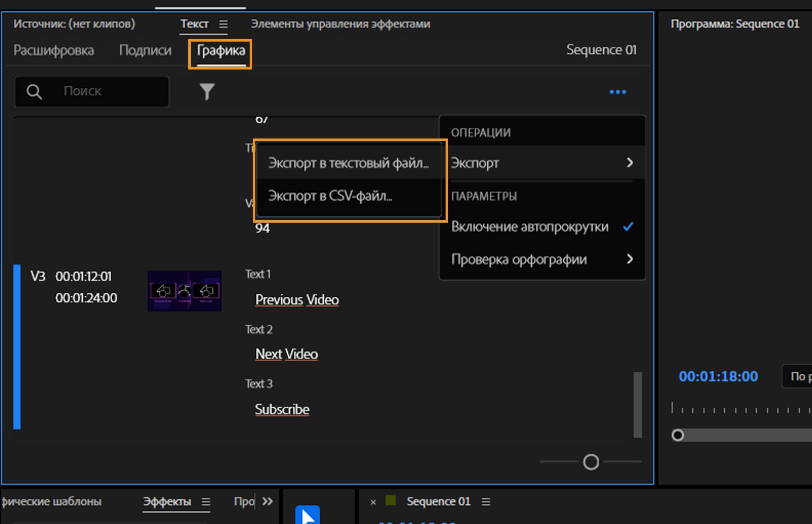Open the three-dot more options menu
Viewport: 812px width, 524px height.
[x=618, y=92]
